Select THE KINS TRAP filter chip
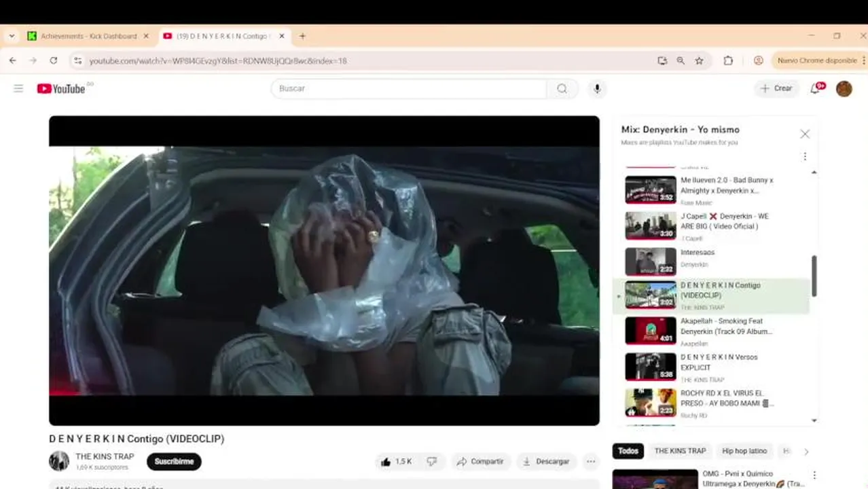868x489 pixels. tap(680, 451)
